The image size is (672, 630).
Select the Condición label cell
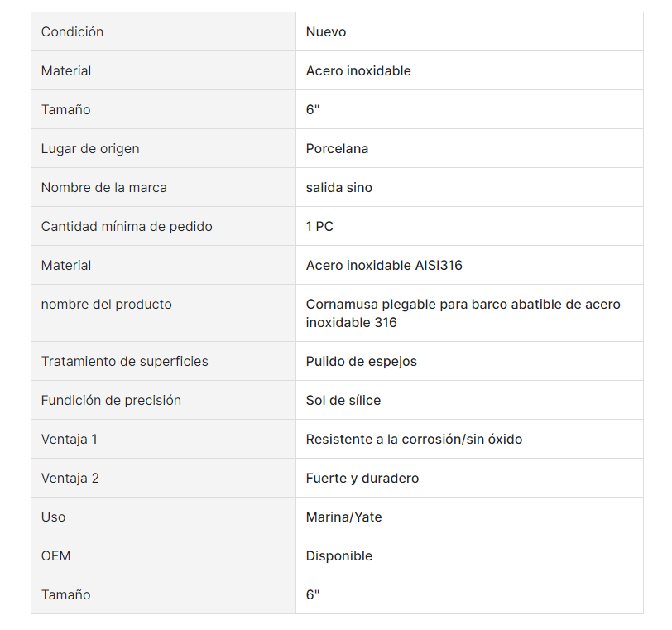pos(163,31)
